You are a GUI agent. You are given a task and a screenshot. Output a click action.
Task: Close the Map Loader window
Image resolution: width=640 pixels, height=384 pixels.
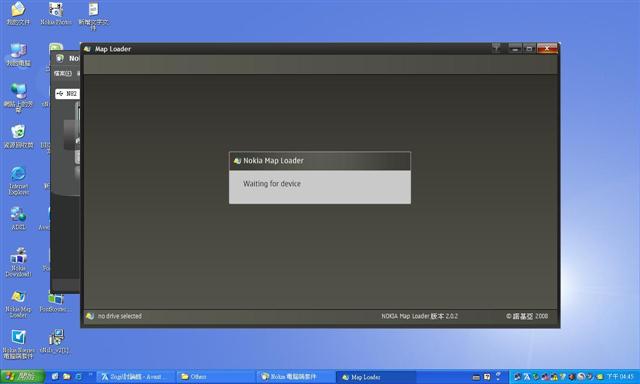(547, 49)
